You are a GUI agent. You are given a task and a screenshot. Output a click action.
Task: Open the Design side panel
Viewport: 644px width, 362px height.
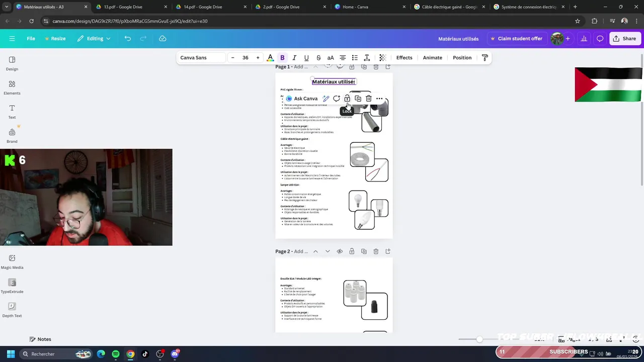(12, 63)
